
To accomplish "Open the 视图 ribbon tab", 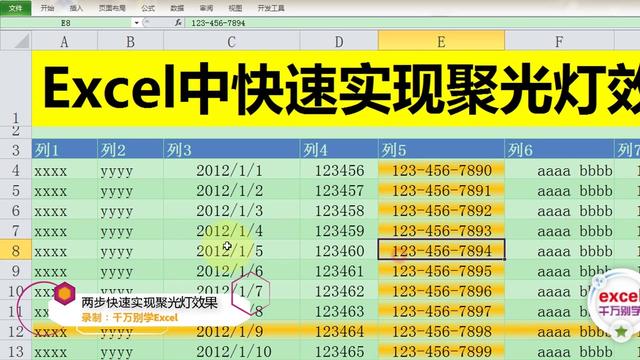I will point(235,8).
